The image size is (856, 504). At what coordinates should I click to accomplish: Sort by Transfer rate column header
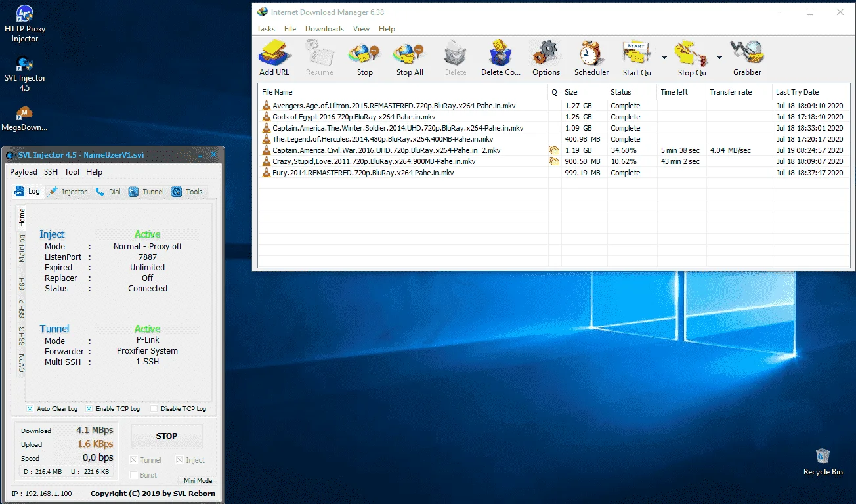click(739, 92)
